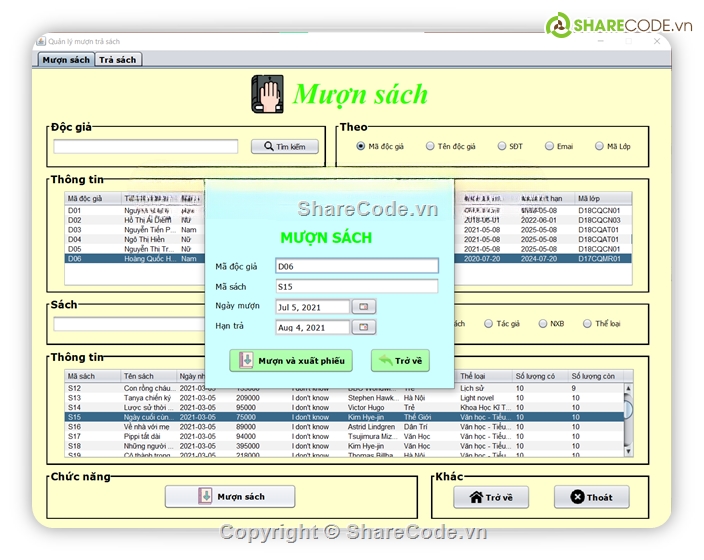Click the D17CQMR01 class cell
Viewport: 704px width, 560px height.
point(603,259)
